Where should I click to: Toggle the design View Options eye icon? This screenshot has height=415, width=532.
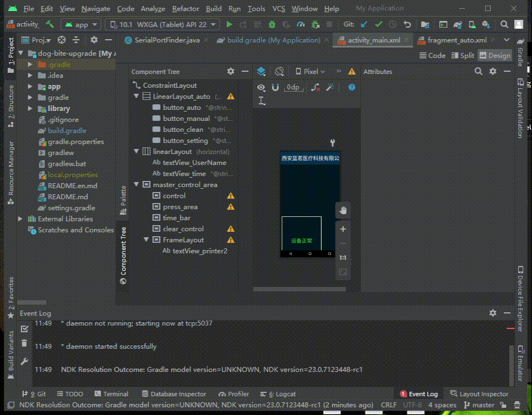point(261,88)
